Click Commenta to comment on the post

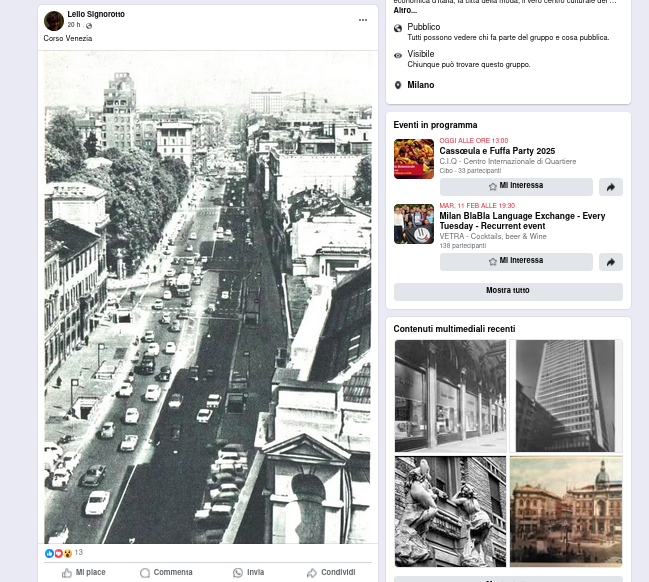click(166, 573)
